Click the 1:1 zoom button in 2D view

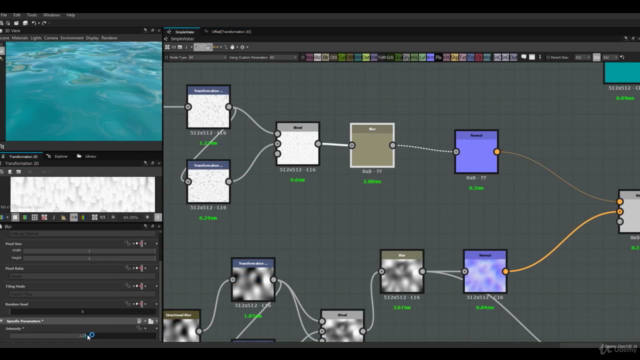point(102,218)
